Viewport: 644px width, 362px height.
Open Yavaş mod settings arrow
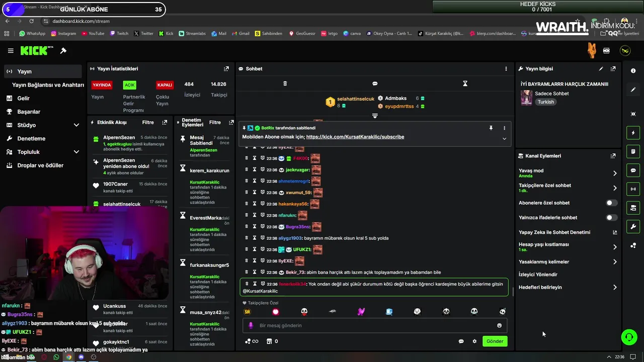click(x=614, y=173)
